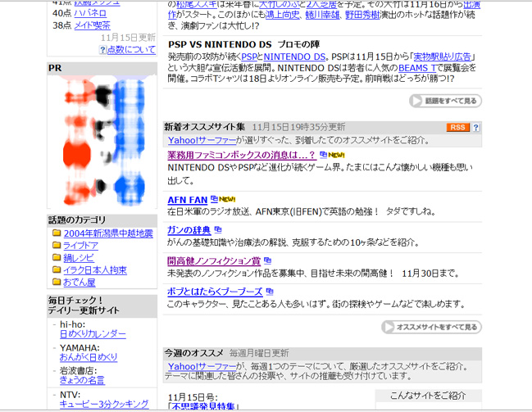Open 開高健ノンフィクション賞 link

pyautogui.click(x=214, y=261)
